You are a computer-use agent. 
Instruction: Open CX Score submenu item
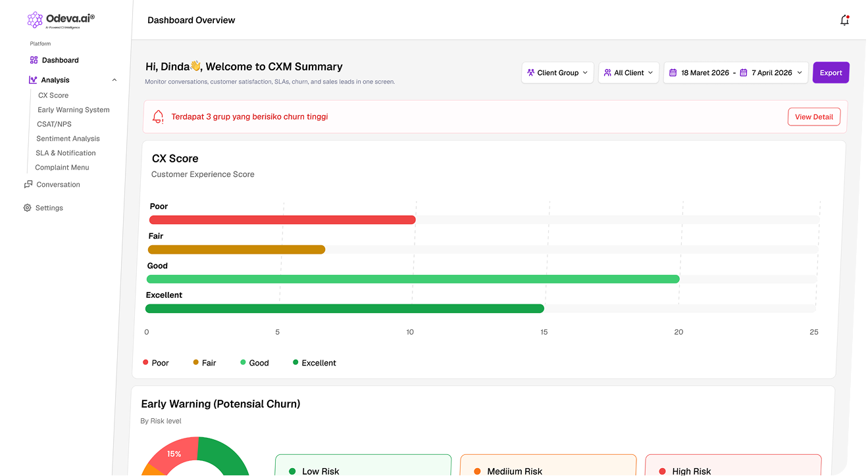click(x=53, y=95)
